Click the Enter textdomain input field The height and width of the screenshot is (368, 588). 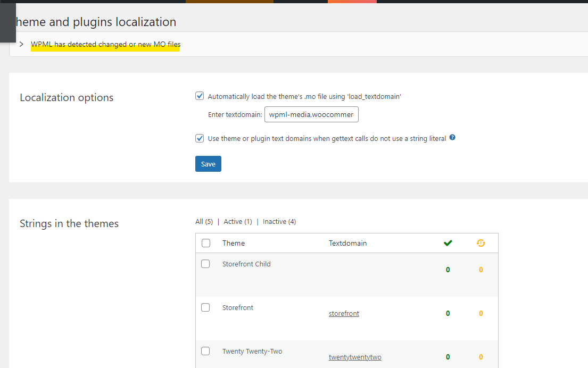(311, 114)
